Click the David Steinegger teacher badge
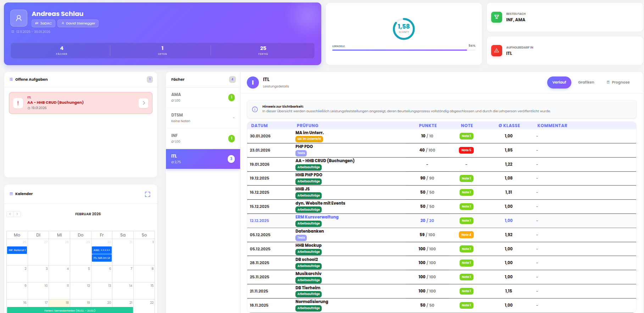Viewport: 644px width, 313px height. point(78,23)
